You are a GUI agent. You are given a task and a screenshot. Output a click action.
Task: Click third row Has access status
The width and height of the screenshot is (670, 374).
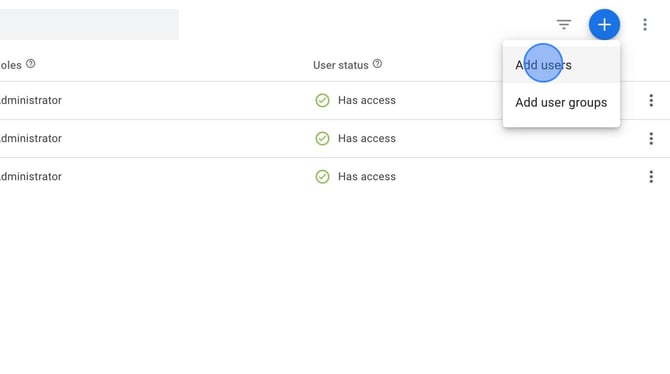coord(367,177)
